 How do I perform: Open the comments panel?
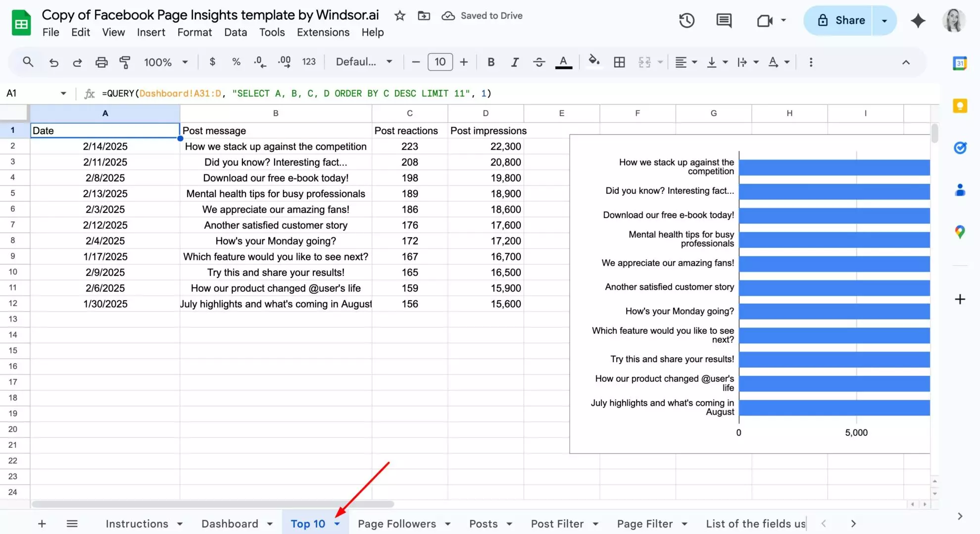[723, 20]
